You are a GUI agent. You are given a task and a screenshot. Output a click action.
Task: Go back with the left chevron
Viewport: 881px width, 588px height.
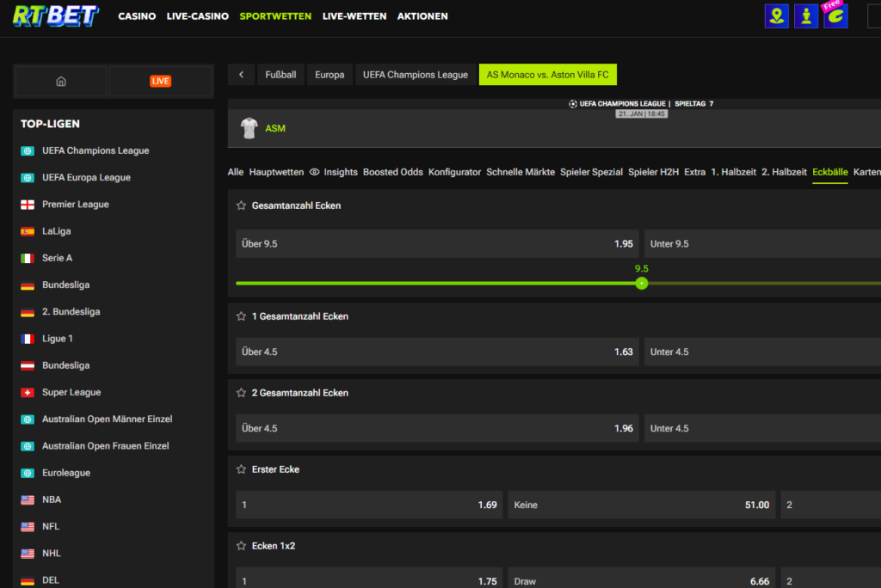(x=241, y=75)
